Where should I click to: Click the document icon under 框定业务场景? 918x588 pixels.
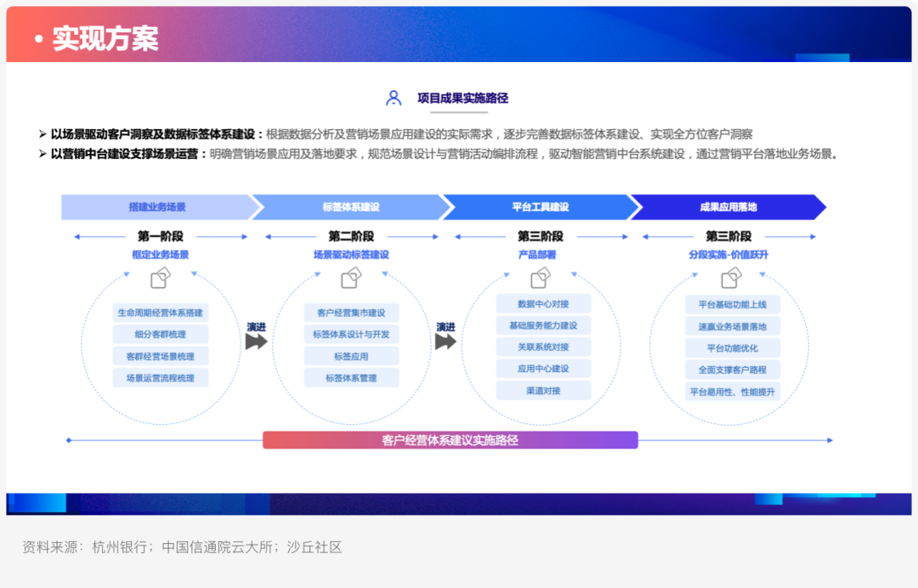(x=161, y=278)
